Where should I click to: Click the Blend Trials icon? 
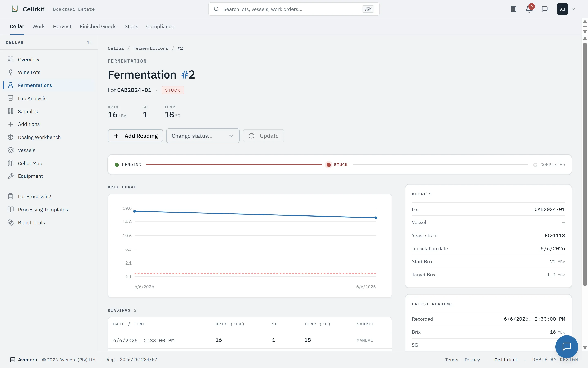tap(10, 222)
